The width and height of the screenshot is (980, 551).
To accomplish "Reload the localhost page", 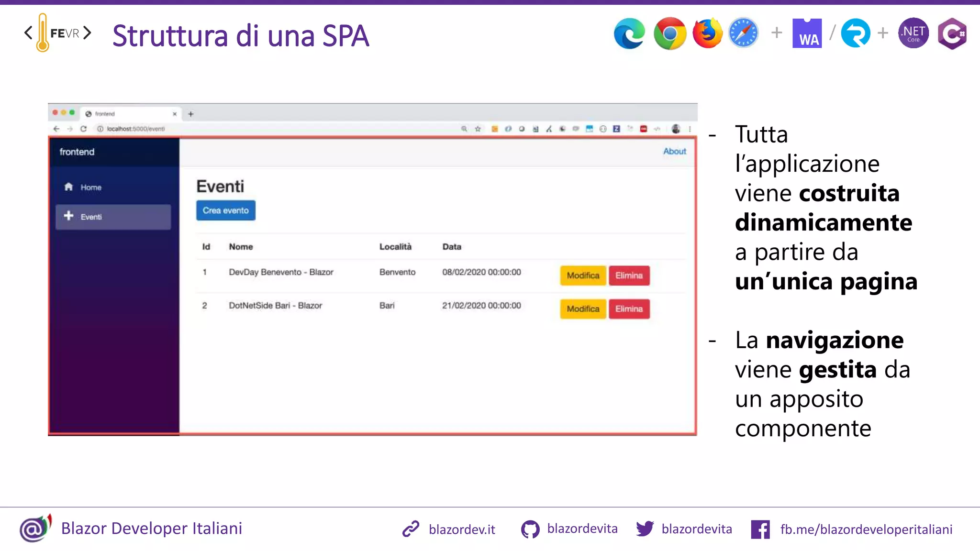I will point(83,129).
